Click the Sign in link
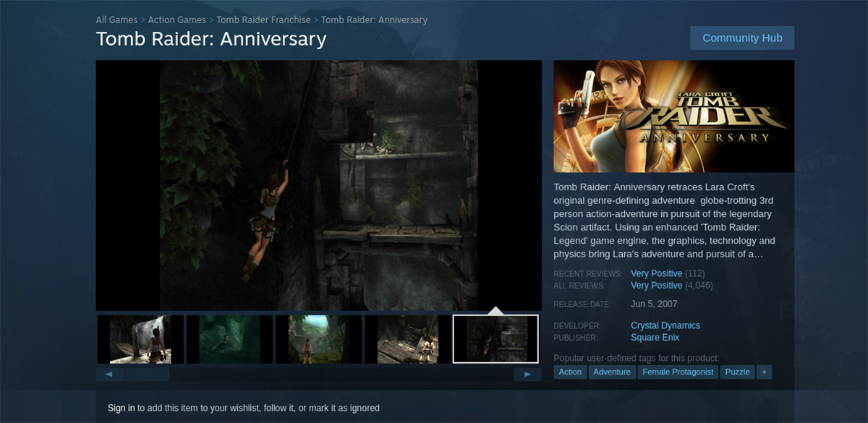Viewport: 868px width, 423px height. pyautogui.click(x=122, y=408)
